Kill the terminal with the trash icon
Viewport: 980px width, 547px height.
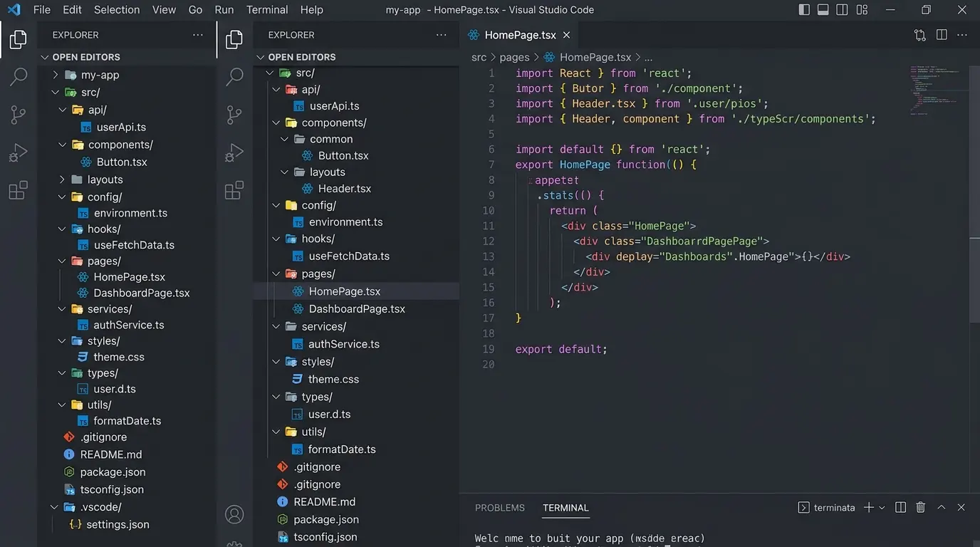tap(920, 507)
